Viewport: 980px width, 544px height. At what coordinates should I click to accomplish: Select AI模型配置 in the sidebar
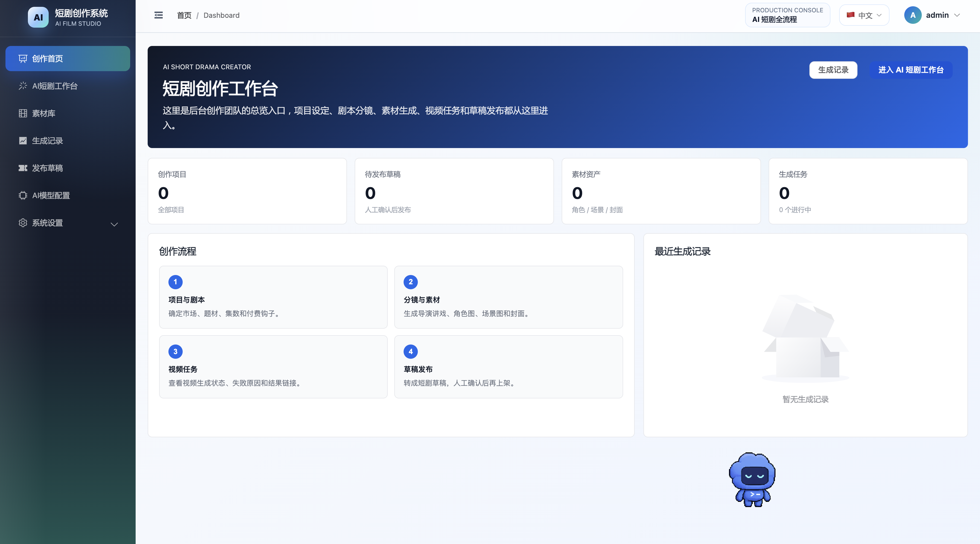[68, 196]
